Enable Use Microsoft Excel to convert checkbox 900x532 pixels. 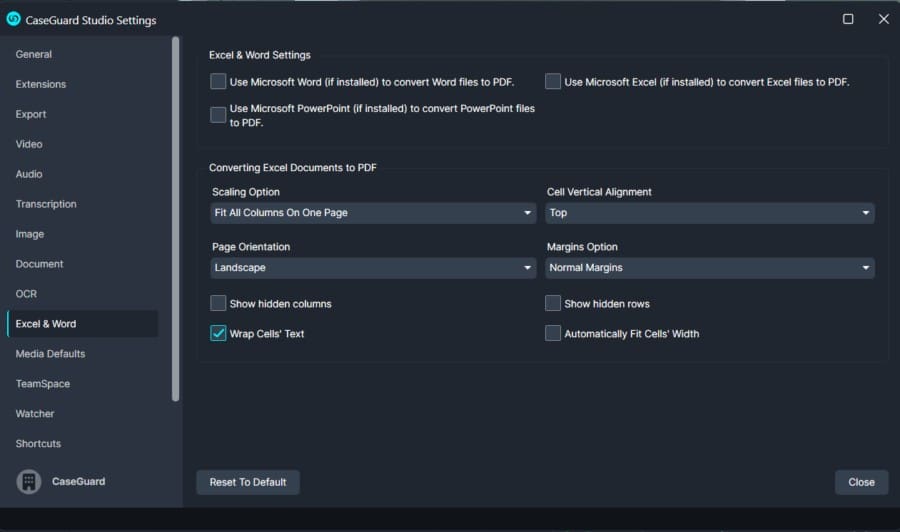tap(553, 82)
